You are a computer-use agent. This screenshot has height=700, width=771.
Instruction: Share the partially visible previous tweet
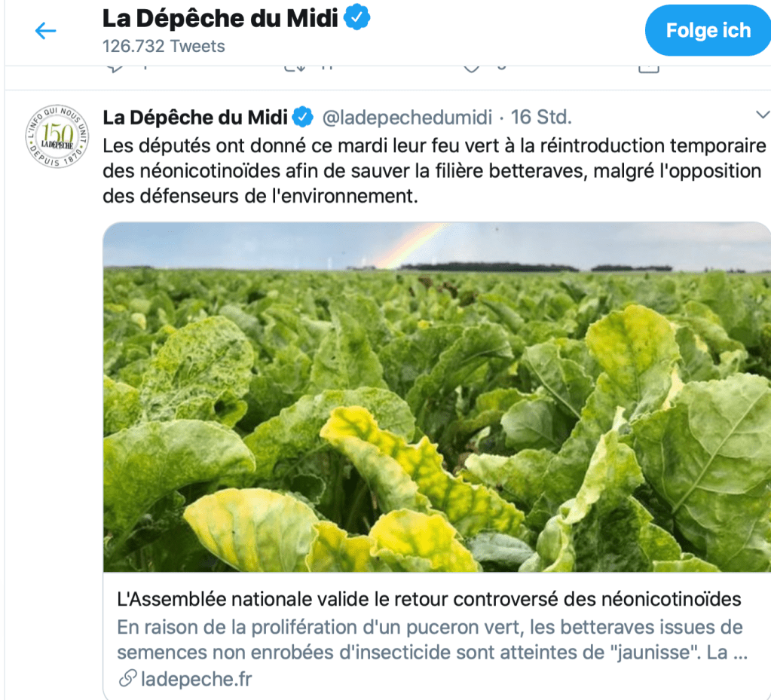(x=648, y=68)
